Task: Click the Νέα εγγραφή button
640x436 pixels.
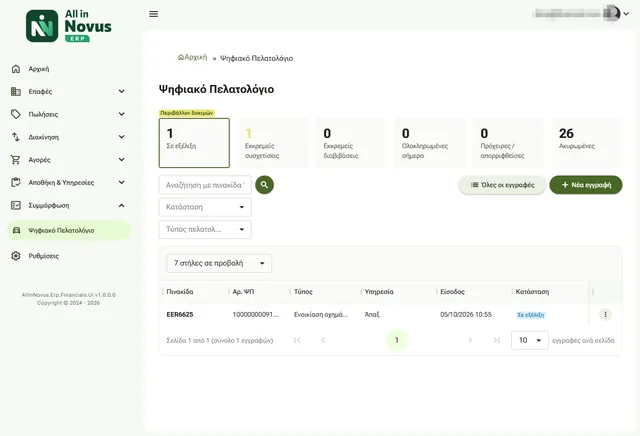Action: pyautogui.click(x=586, y=185)
